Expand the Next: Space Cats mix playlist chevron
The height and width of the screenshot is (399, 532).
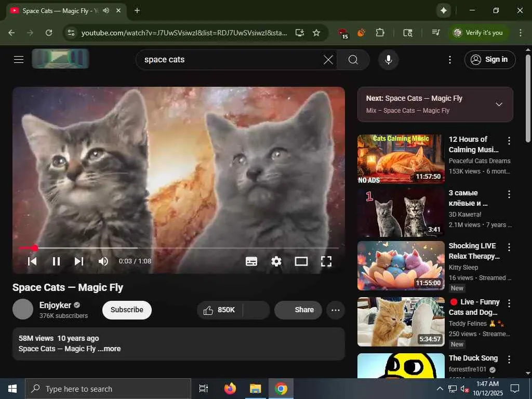click(x=499, y=104)
